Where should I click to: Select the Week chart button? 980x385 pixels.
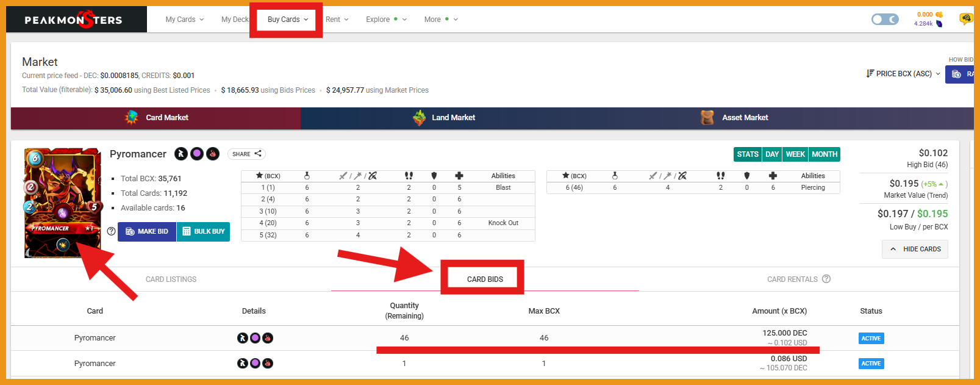click(795, 154)
